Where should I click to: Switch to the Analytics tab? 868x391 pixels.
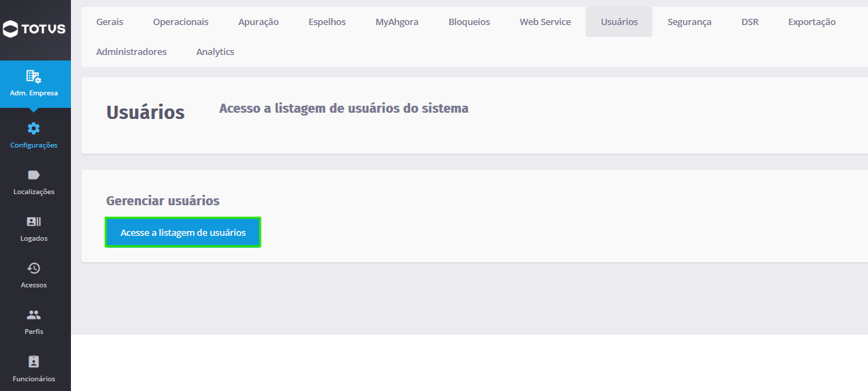(216, 51)
